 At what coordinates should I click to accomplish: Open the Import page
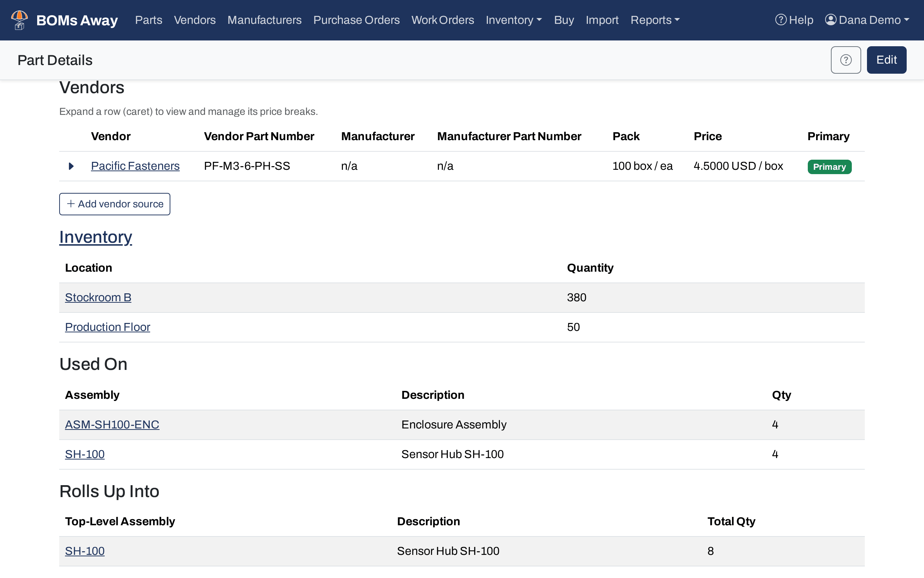(602, 20)
